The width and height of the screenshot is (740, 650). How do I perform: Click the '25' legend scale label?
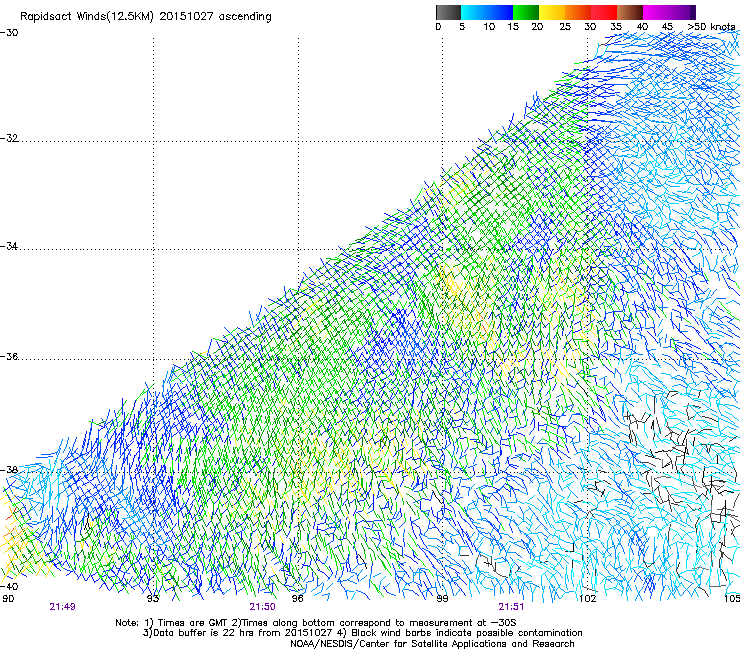tap(565, 27)
